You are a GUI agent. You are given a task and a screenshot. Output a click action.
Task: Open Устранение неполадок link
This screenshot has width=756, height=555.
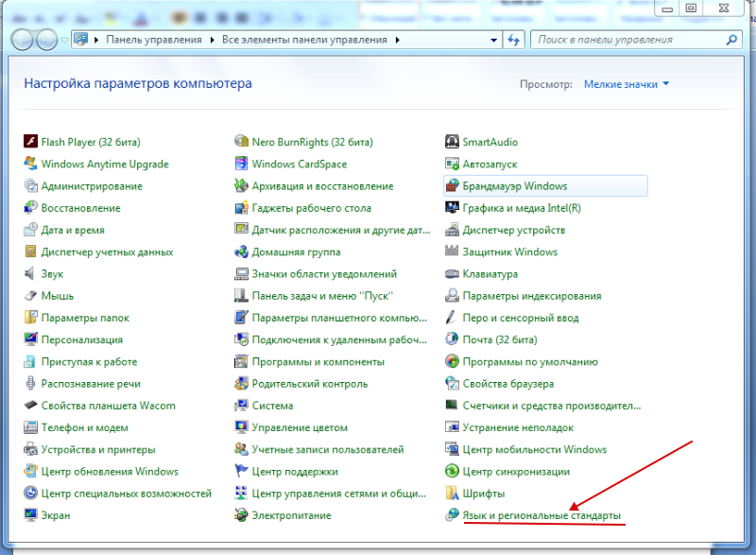pos(518,427)
